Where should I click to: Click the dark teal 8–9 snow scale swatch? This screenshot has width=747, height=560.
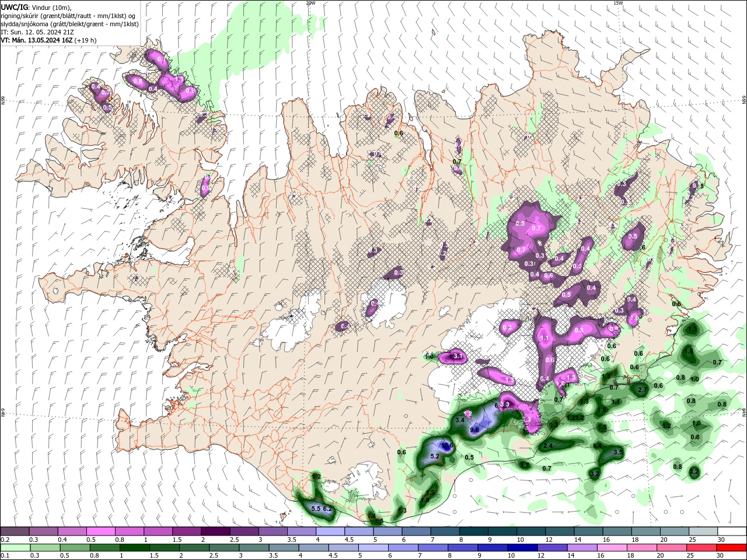pos(473,531)
